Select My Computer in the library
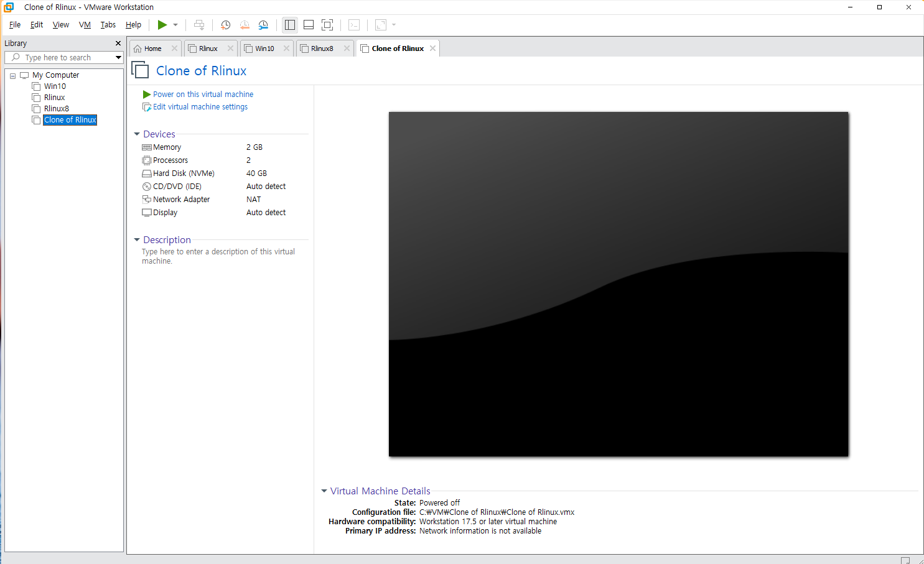Screen dimensions: 924x564 (55, 75)
